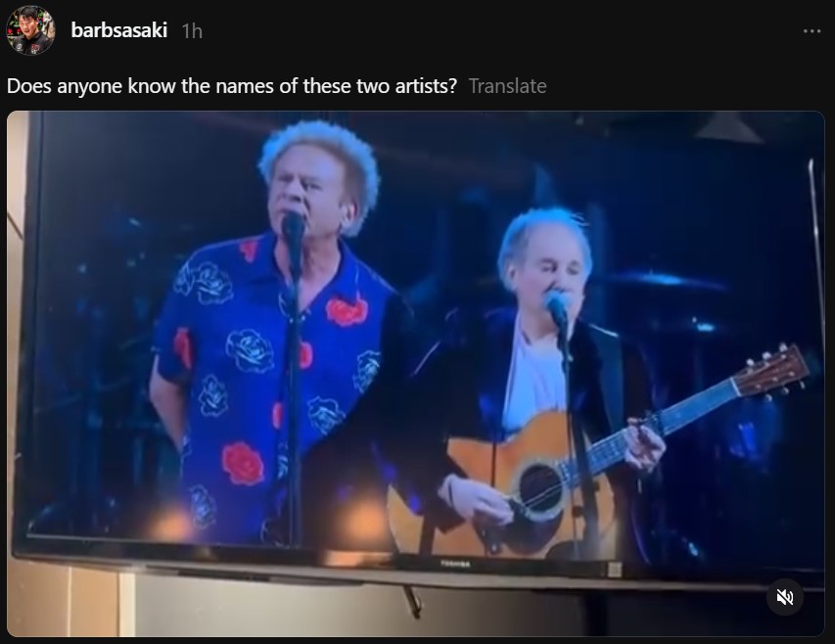Click the post caption about two artists
Image resolution: width=835 pixels, height=644 pixels.
[232, 86]
